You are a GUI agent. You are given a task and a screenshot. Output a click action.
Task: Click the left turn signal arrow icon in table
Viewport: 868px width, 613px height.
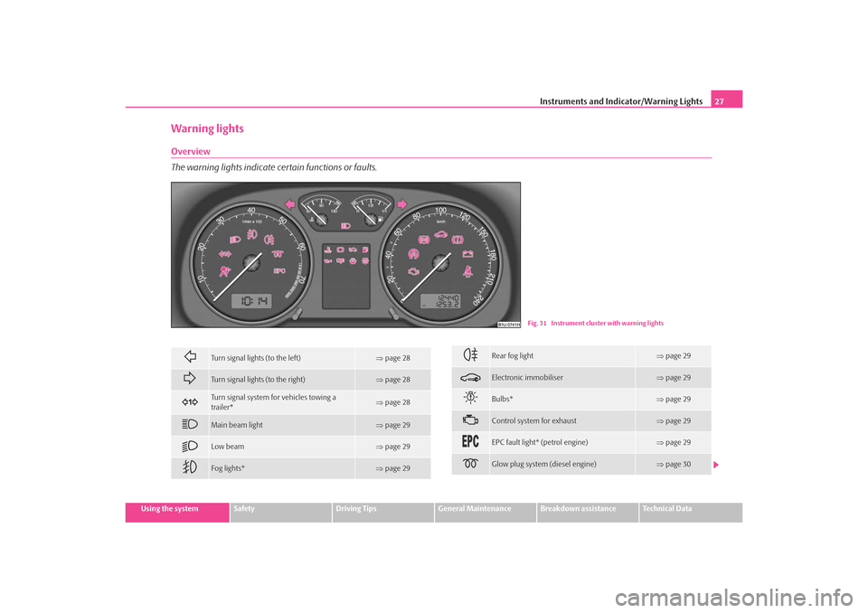tap(190, 356)
